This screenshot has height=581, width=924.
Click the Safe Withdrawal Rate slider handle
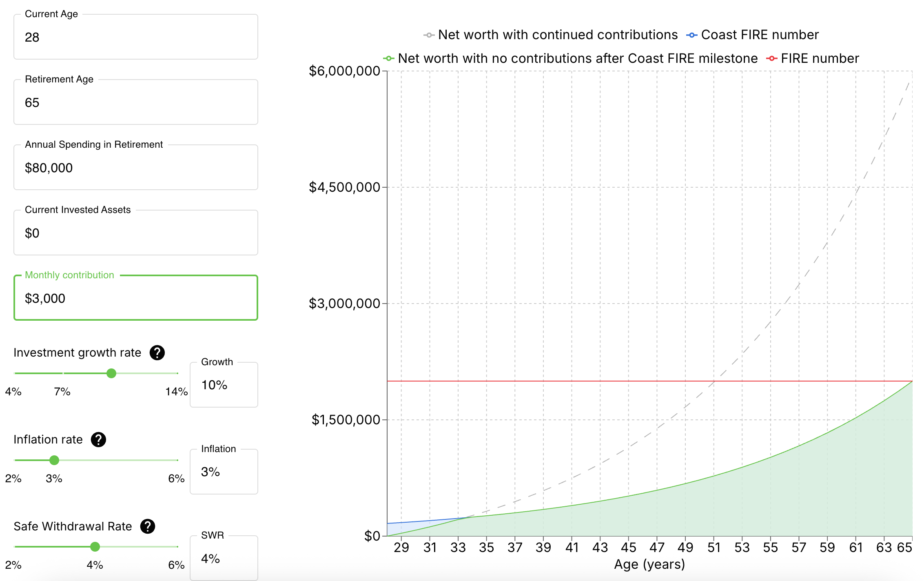click(x=95, y=547)
